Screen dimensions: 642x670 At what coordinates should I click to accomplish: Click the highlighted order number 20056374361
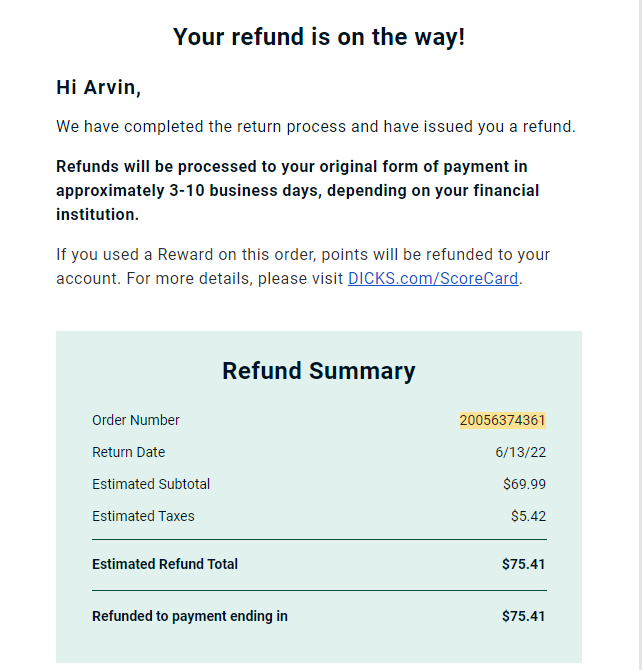(x=503, y=420)
